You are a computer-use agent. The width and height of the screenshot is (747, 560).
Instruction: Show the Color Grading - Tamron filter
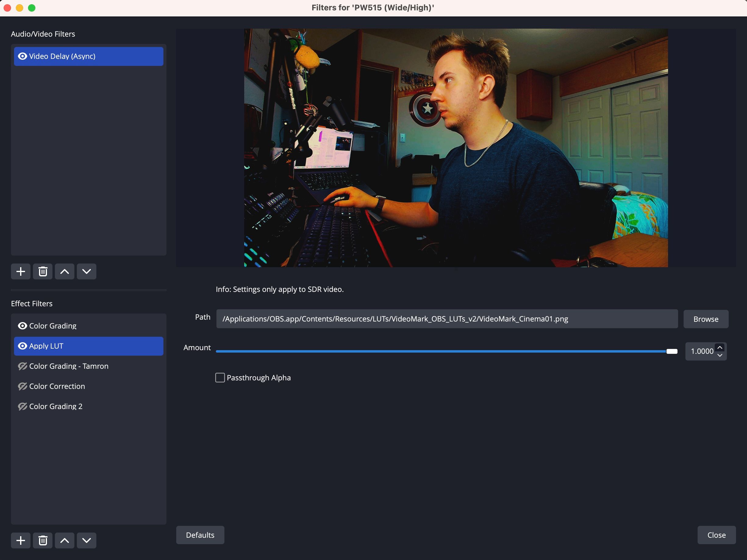(x=22, y=366)
